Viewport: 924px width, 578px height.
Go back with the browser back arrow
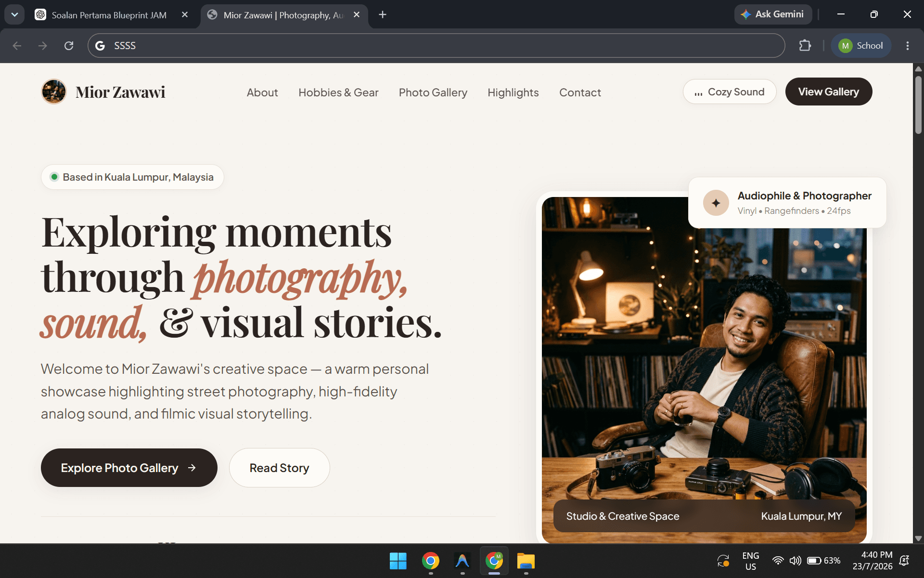(x=17, y=46)
